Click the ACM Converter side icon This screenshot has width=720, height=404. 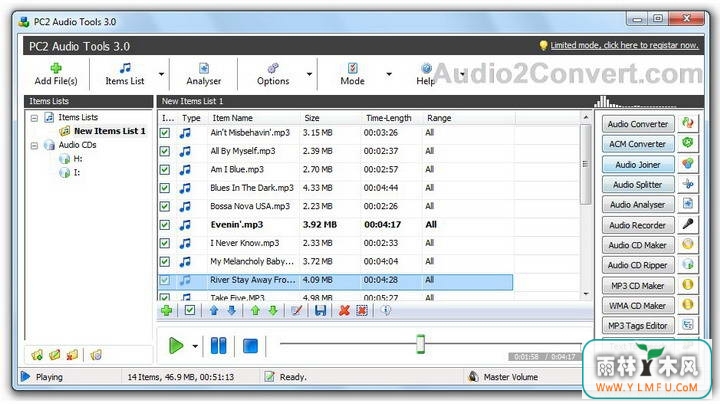coord(687,143)
